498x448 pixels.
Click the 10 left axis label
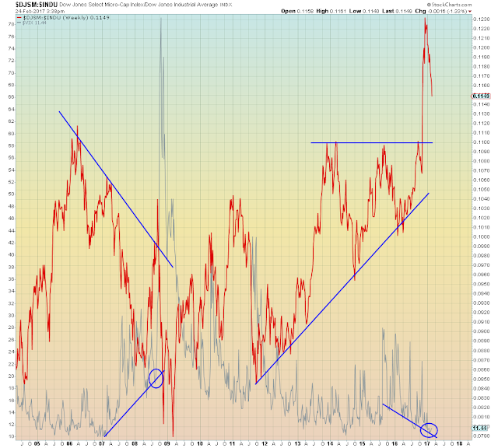tap(11, 436)
